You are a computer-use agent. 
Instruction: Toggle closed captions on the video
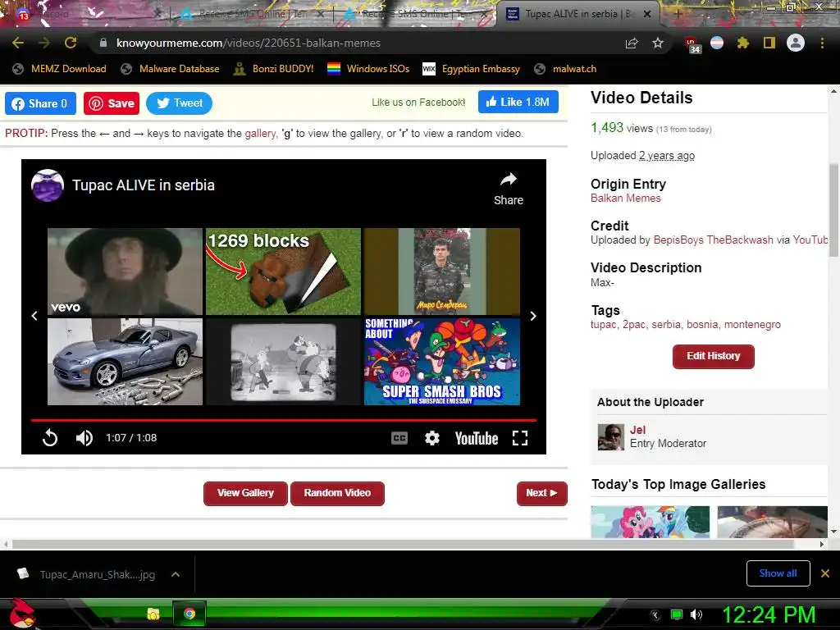399,438
